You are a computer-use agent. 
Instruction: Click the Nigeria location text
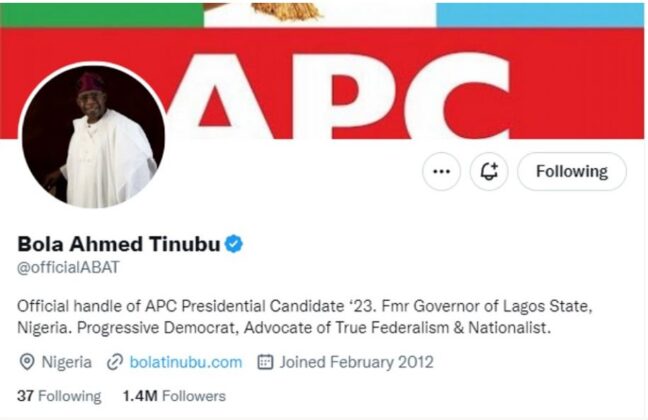click(67, 362)
